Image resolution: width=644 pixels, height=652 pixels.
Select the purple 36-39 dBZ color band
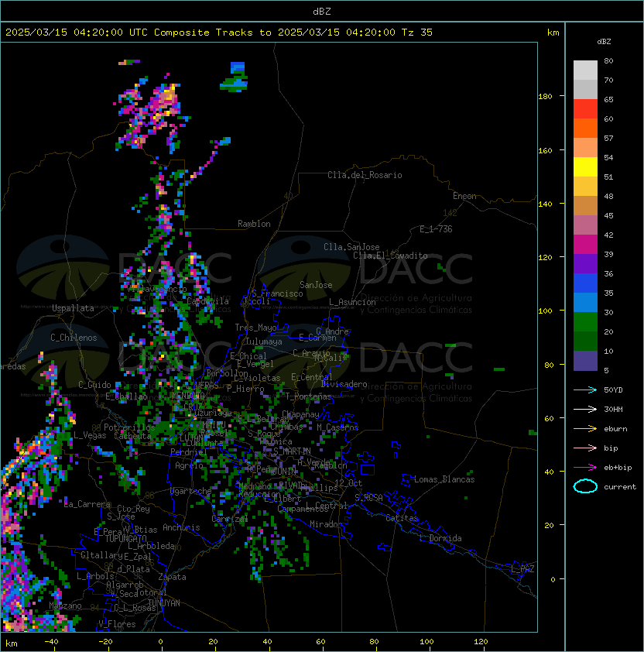(585, 263)
